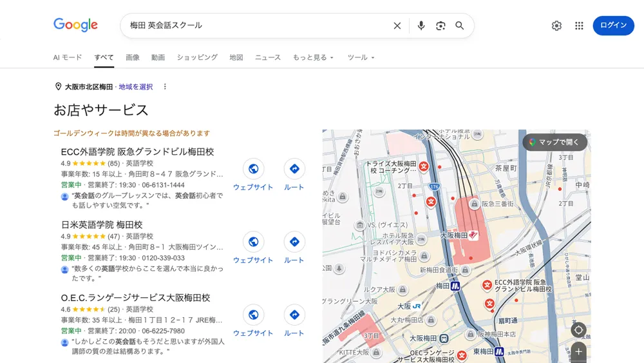
Task: Click the ヨドバシカメラ map marker
Action: tap(424, 256)
